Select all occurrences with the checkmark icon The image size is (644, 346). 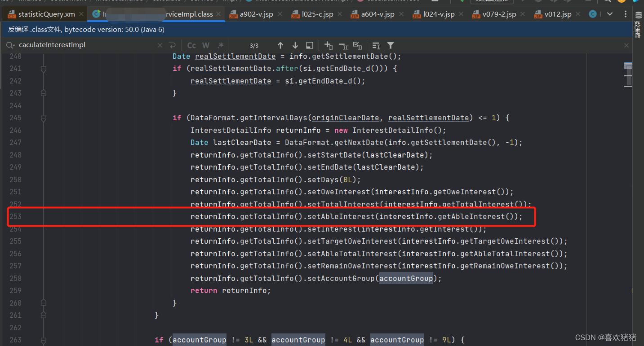pos(358,45)
